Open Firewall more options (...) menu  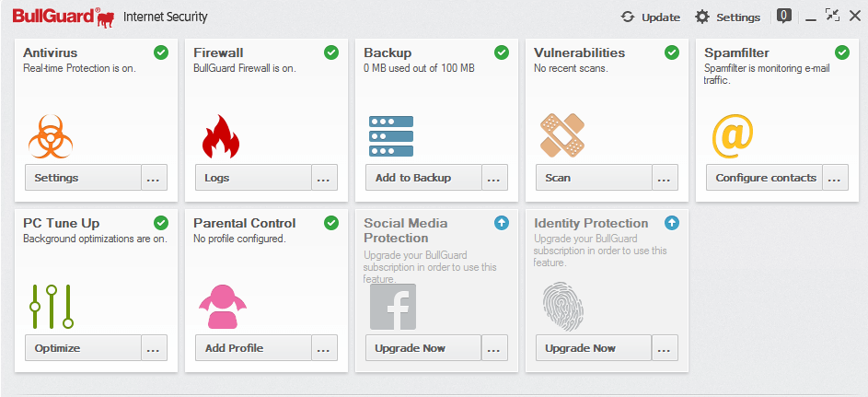click(324, 178)
